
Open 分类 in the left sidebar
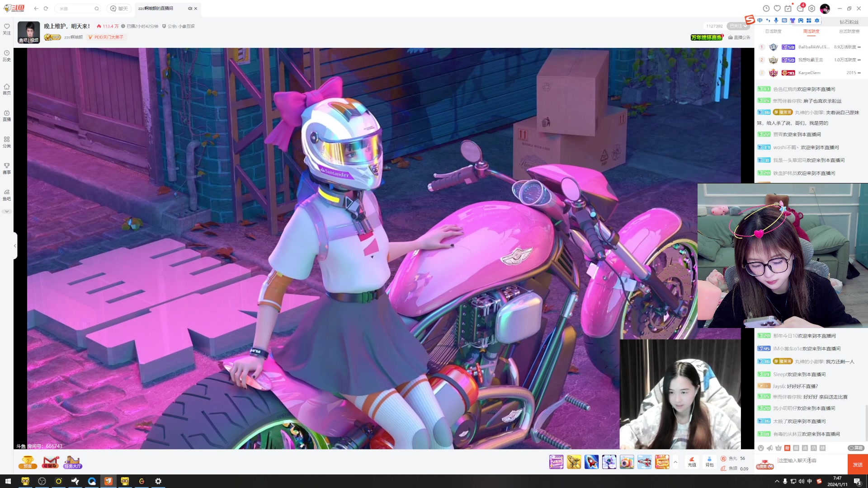(x=7, y=142)
